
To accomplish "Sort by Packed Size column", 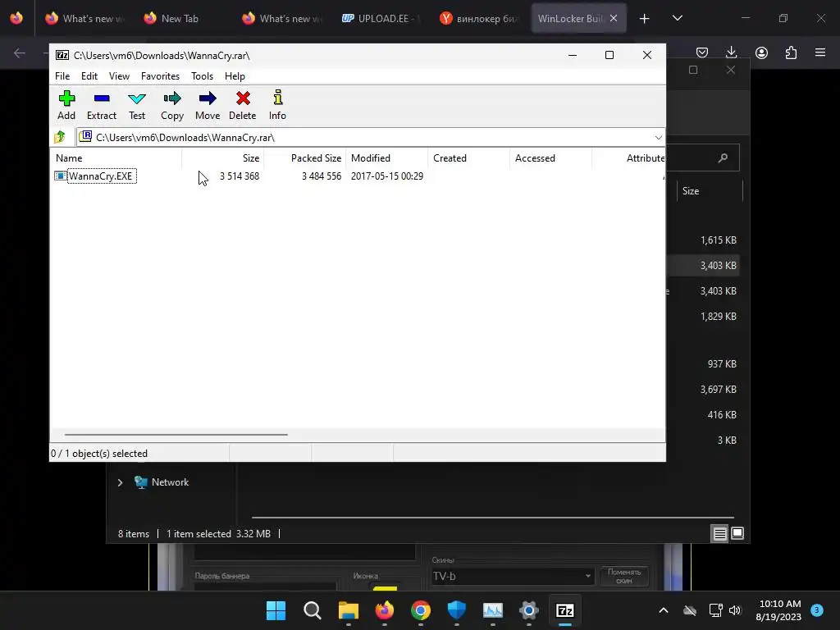I will 305,158.
